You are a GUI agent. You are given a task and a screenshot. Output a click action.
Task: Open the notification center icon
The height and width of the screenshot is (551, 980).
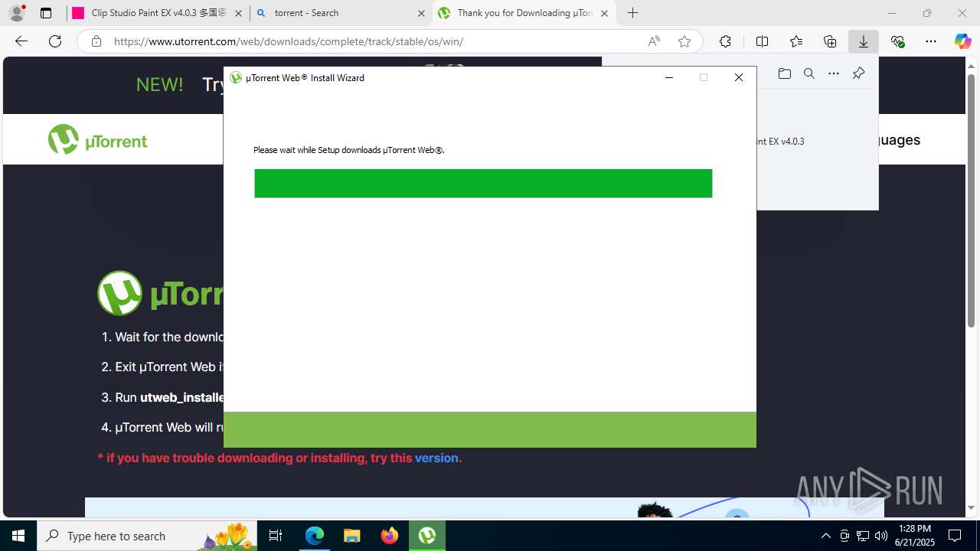tap(955, 536)
